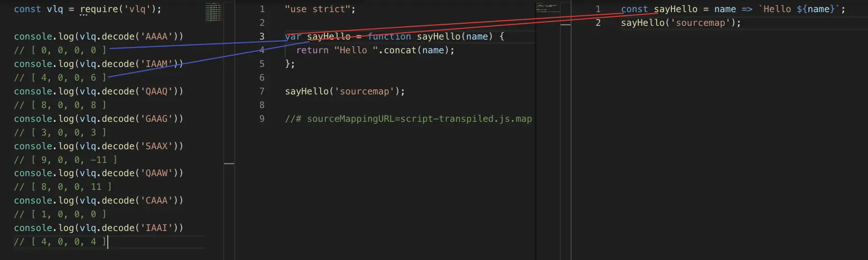Click the comment "// [ 1, 0, 0, 0 ]"
Image resolution: width=868 pixels, height=260 pixels.
(x=60, y=214)
